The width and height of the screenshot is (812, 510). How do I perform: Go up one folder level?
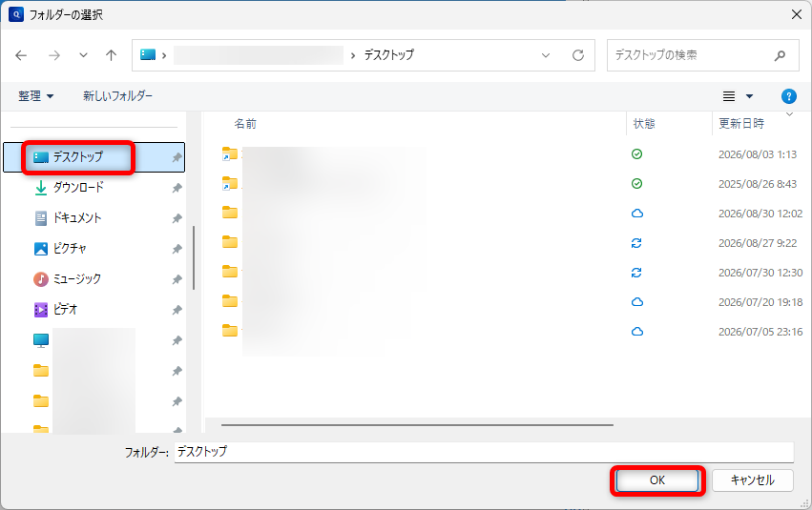coord(111,55)
